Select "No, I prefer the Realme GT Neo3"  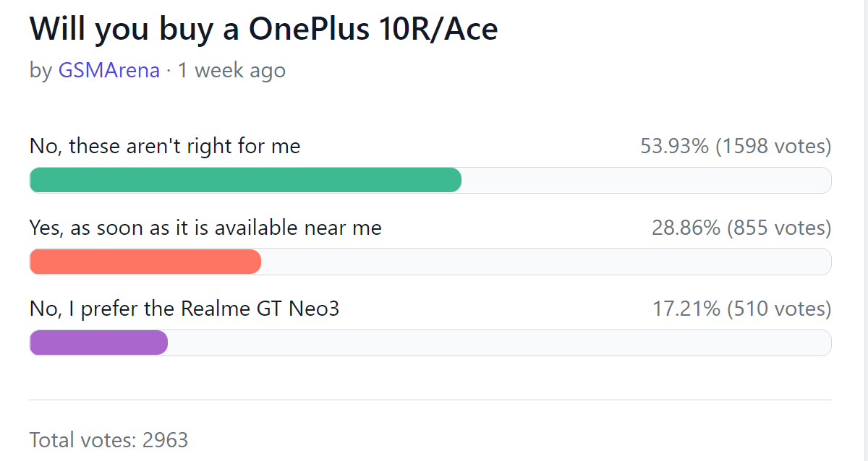184,309
